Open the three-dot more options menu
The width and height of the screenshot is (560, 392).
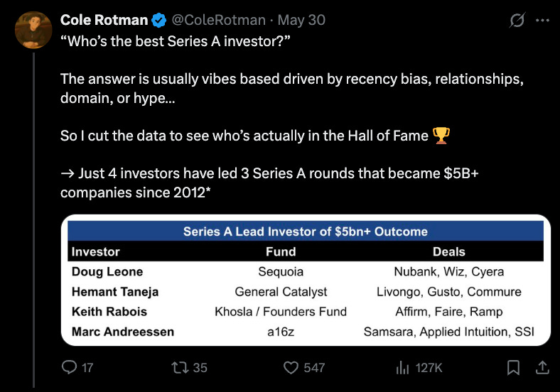coord(542,21)
